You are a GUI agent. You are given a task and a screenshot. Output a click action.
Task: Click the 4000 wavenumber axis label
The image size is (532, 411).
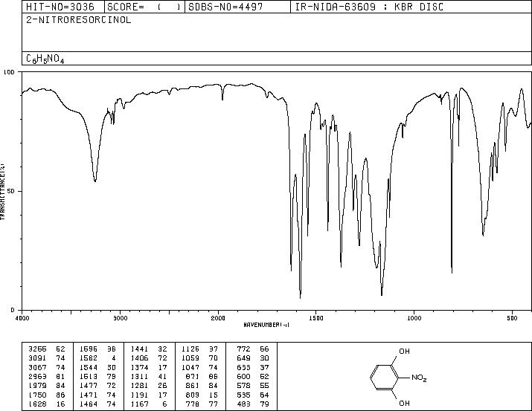(x=22, y=318)
